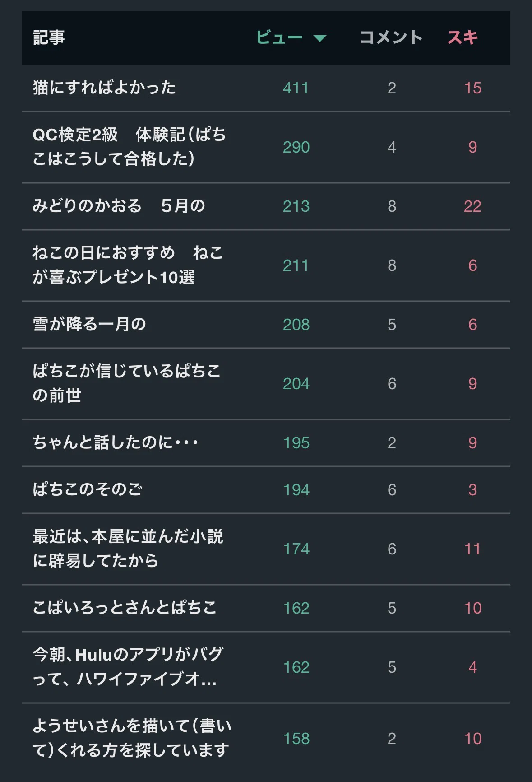Click the 290 view count
The width and height of the screenshot is (532, 782).
tap(296, 147)
